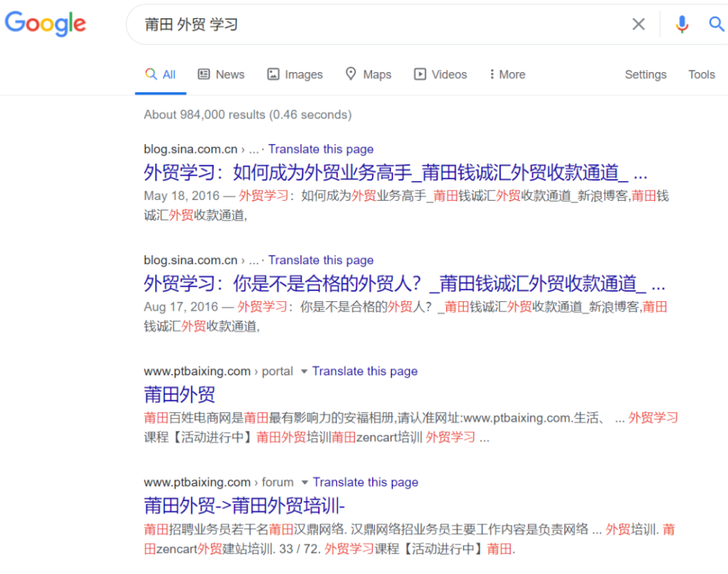Click the blue search magnifier icon
The width and height of the screenshot is (728, 574).
[716, 24]
